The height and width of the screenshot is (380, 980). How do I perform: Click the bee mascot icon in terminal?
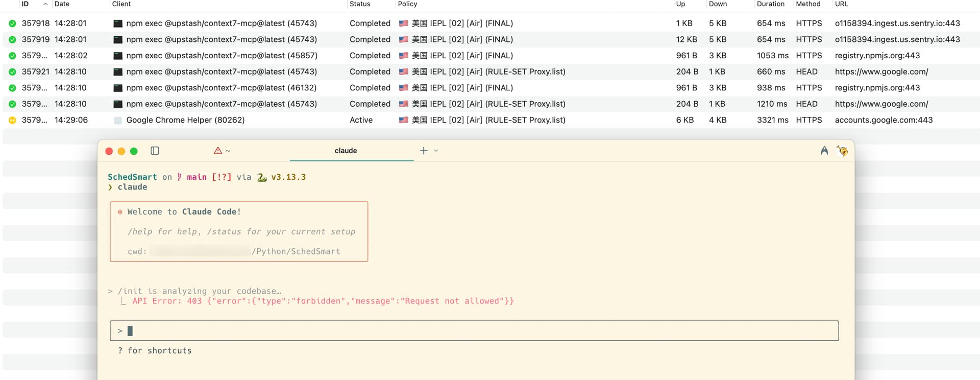pos(842,151)
